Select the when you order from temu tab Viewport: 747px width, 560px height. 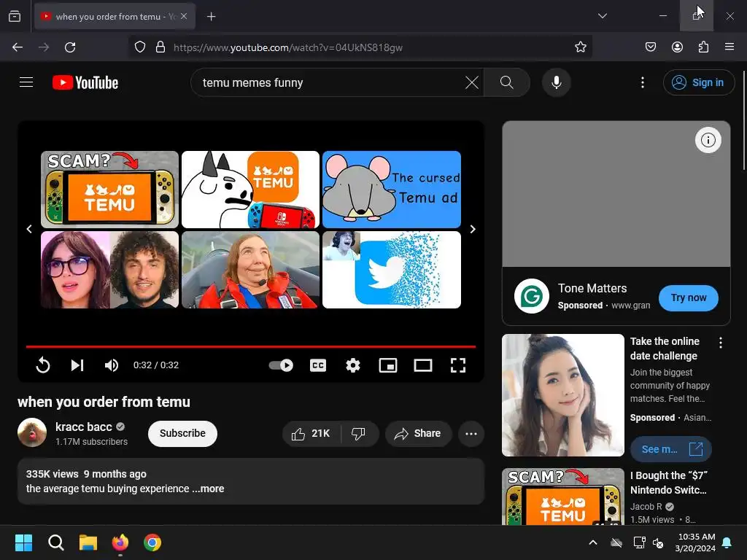[x=115, y=16]
